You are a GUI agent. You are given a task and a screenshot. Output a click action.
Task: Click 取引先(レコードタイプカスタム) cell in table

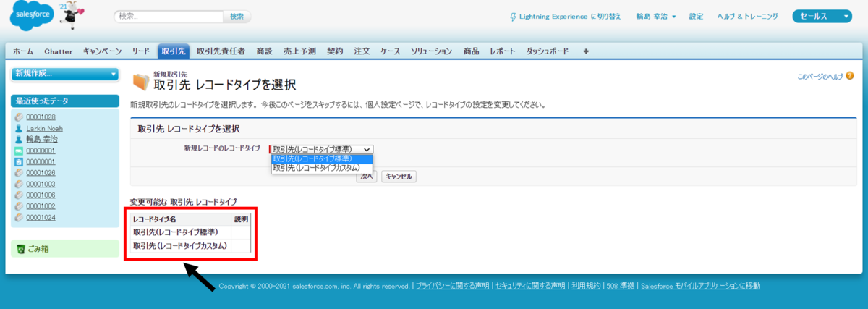[x=181, y=246]
